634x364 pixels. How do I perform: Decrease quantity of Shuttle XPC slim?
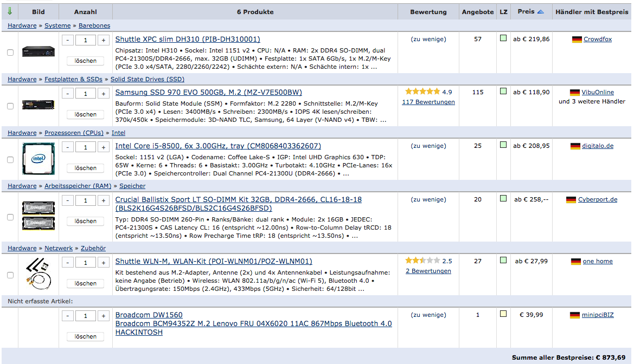coord(68,40)
